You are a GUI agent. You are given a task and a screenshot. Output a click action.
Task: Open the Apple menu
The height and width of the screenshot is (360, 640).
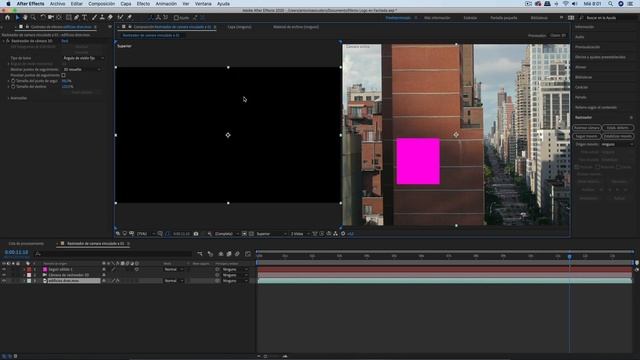(8, 4)
